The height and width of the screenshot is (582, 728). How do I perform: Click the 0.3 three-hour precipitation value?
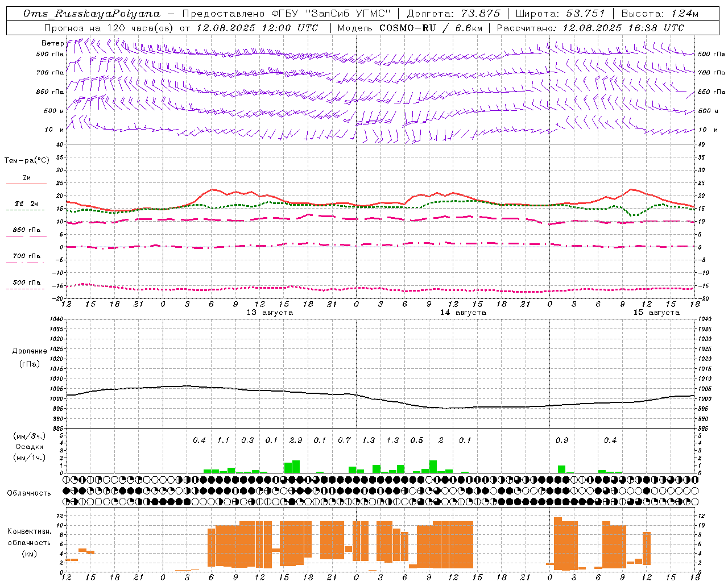[247, 440]
